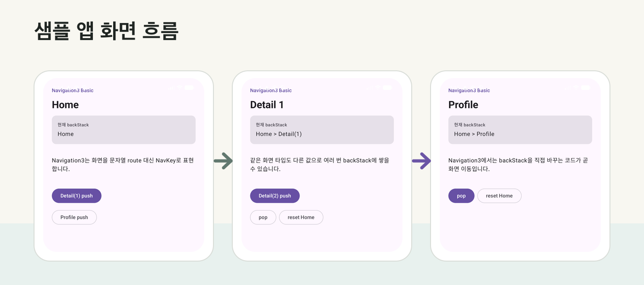Click the Profile screen title
This screenshot has width=644, height=285.
click(x=463, y=105)
